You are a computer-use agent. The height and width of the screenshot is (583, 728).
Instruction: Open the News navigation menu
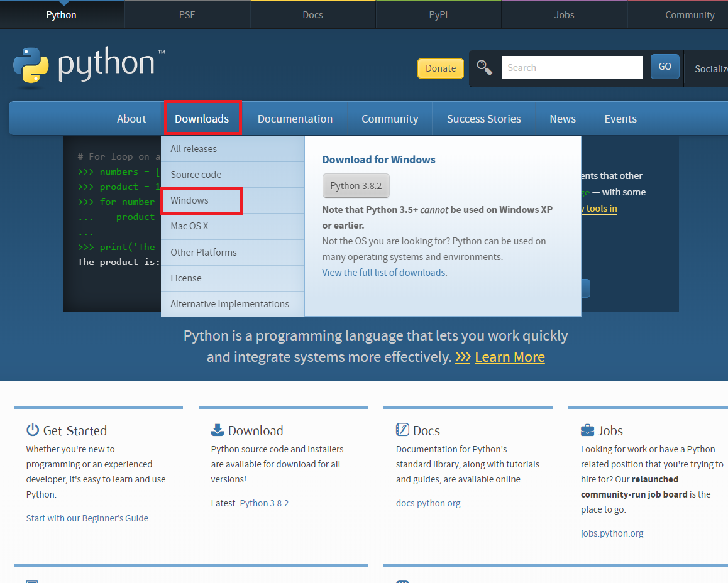(563, 119)
